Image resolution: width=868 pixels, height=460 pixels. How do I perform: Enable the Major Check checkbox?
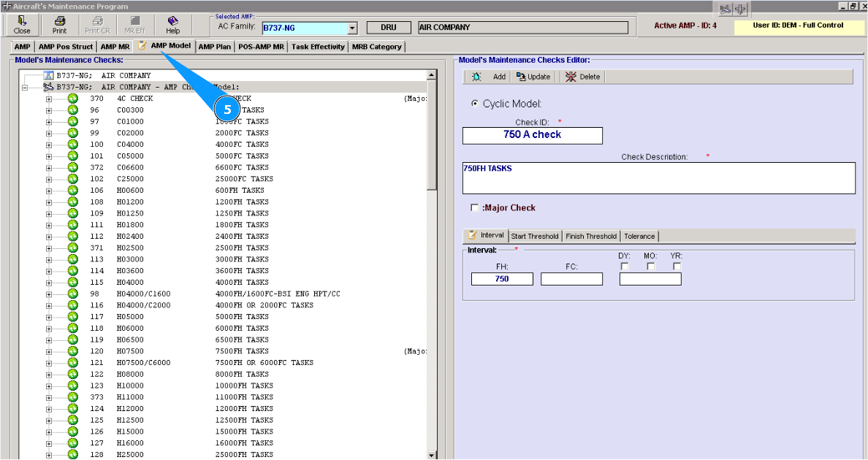(x=475, y=208)
